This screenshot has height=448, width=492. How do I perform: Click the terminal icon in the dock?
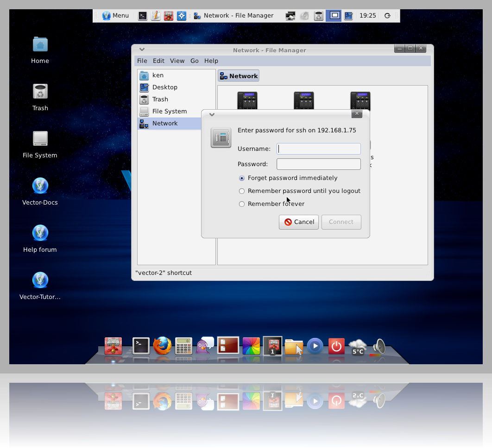tap(141, 346)
